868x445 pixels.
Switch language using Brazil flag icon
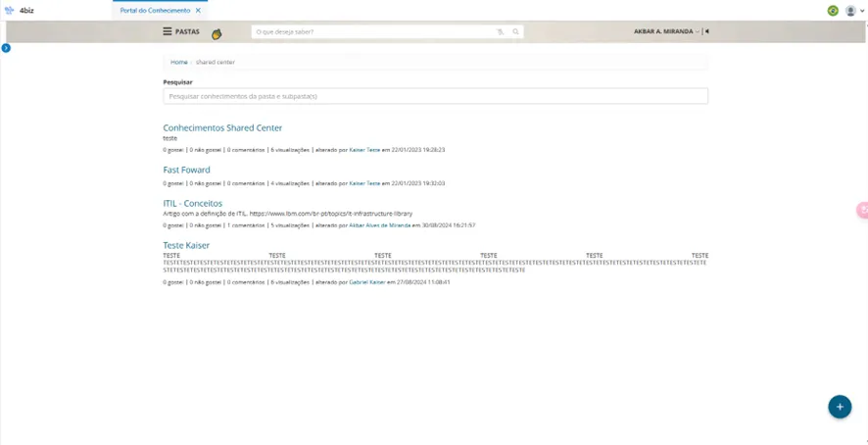point(833,11)
